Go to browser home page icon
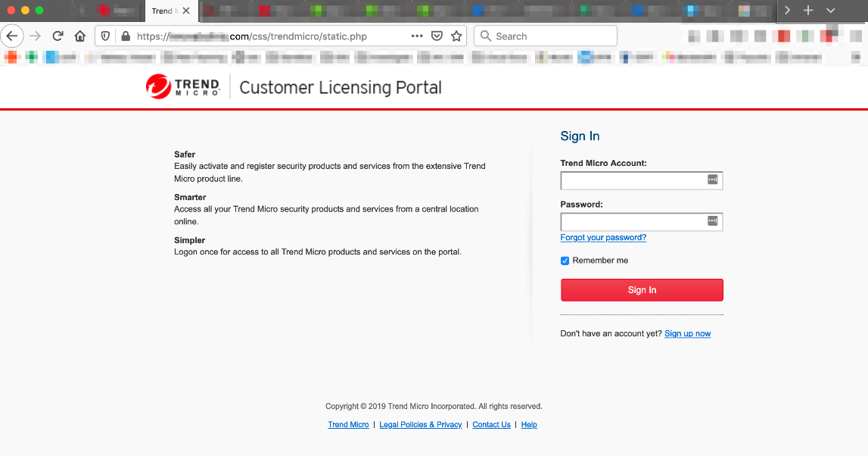The image size is (868, 456). pyautogui.click(x=79, y=36)
